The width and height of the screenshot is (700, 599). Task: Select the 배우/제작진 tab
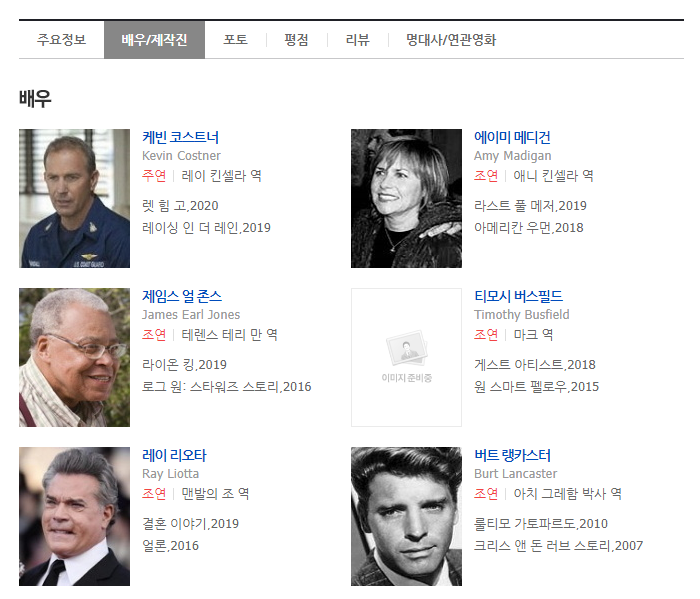154,40
